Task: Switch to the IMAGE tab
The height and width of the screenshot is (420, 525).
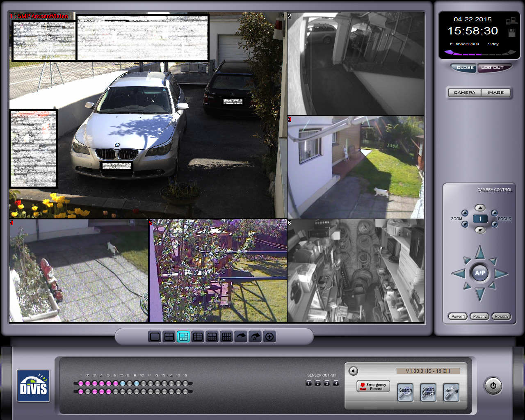Action: pyautogui.click(x=495, y=93)
